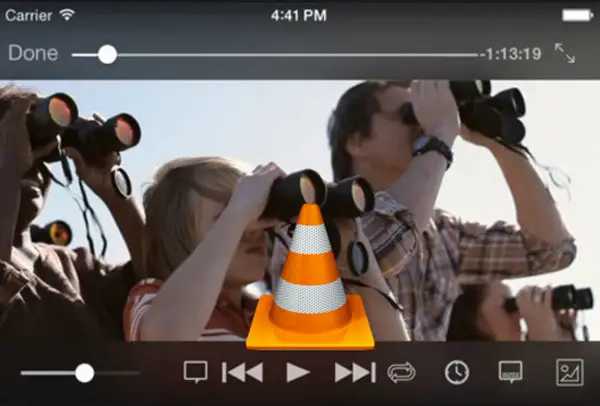Tap the Done button
600x406 pixels.
point(33,53)
